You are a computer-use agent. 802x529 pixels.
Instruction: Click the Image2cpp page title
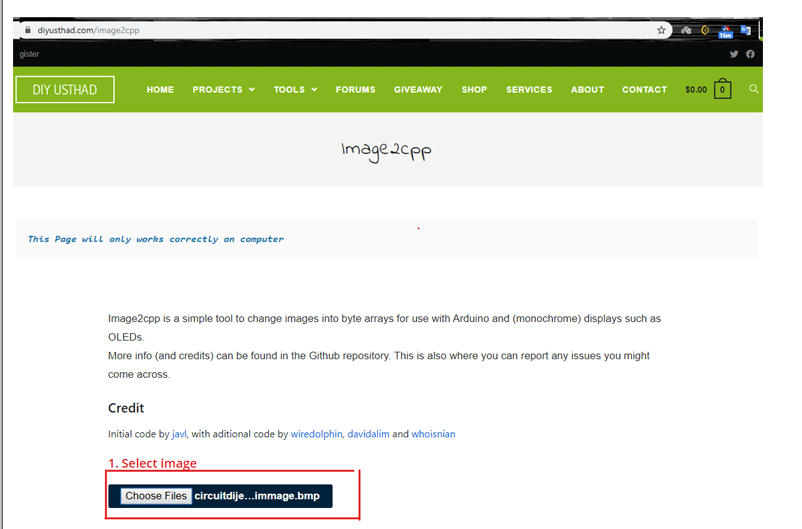tap(387, 151)
